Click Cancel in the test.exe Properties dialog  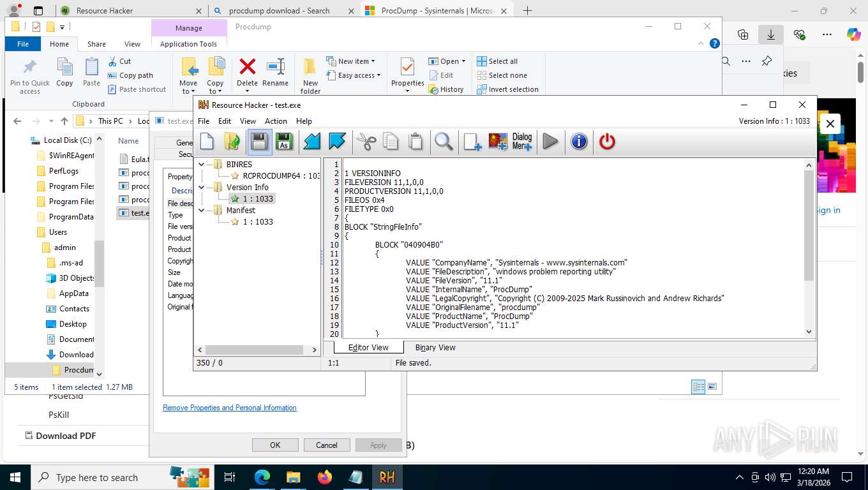(x=326, y=445)
